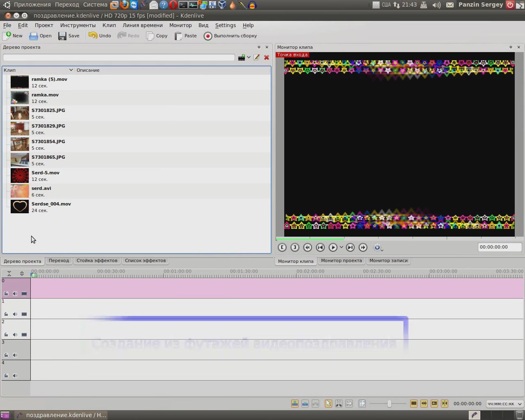Viewport: 525px width, 420px height.
Task: Toggle audio thumbnails display in timeline
Action: (x=424, y=404)
